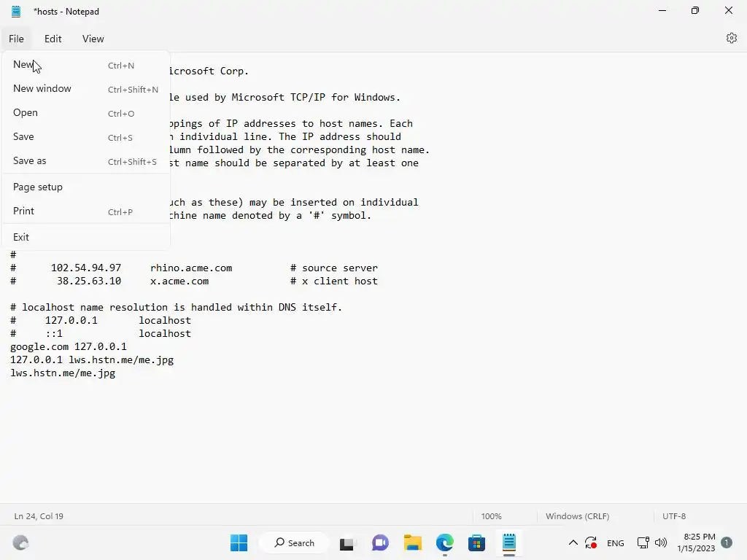Click the sync status tray icon
The image size is (747, 560).
(x=591, y=542)
